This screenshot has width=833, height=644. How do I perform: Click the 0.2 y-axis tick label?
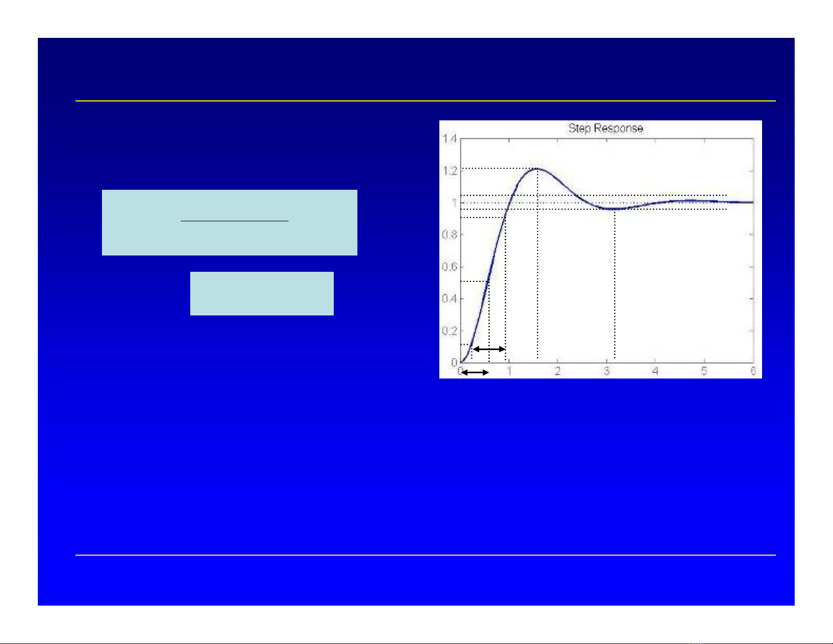point(449,331)
